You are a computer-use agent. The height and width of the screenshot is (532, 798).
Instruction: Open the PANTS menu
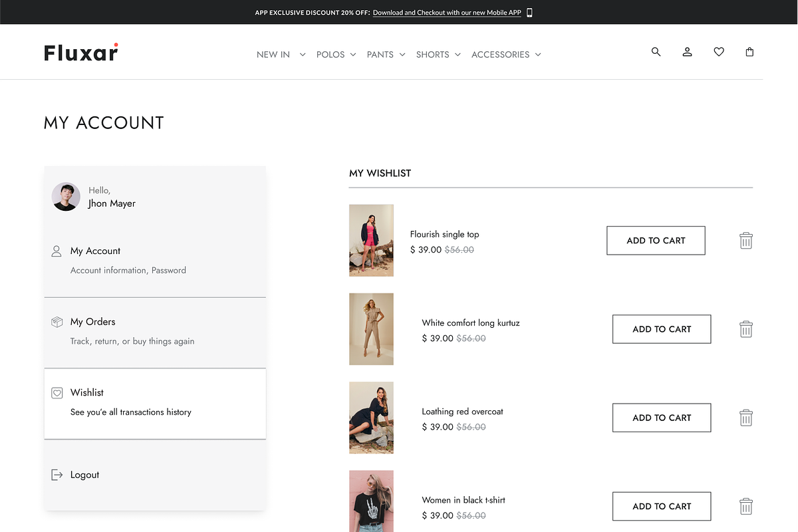coord(380,55)
